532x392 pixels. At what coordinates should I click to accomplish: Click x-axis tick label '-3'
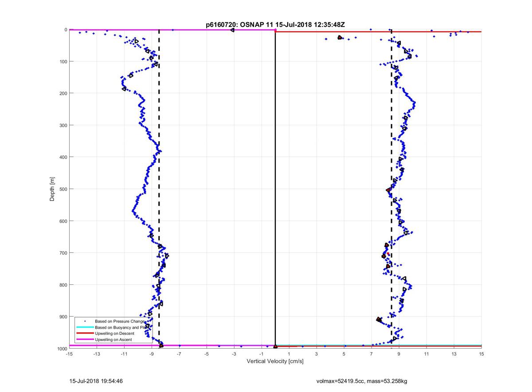coord(234,354)
